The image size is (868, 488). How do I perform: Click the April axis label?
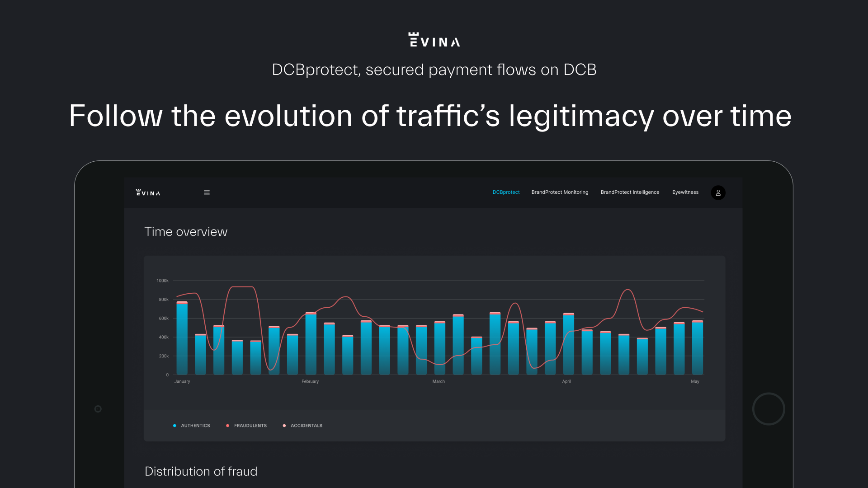566,382
